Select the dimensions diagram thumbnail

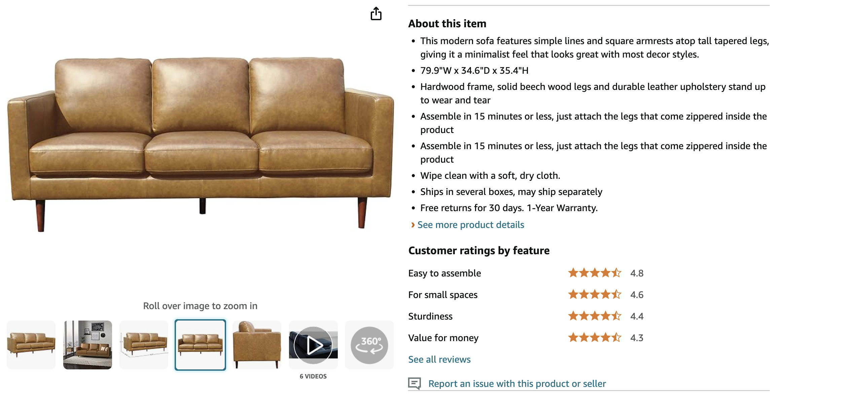(144, 345)
